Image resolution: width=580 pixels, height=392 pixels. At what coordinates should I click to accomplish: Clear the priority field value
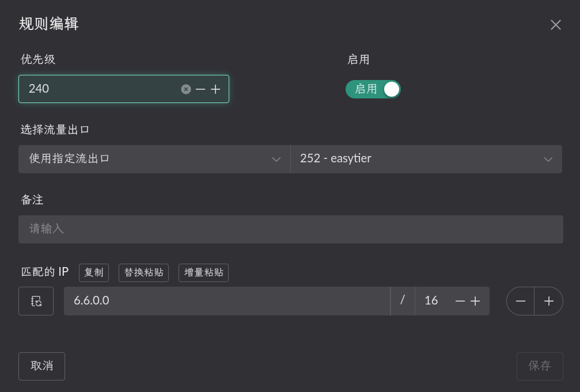point(186,89)
